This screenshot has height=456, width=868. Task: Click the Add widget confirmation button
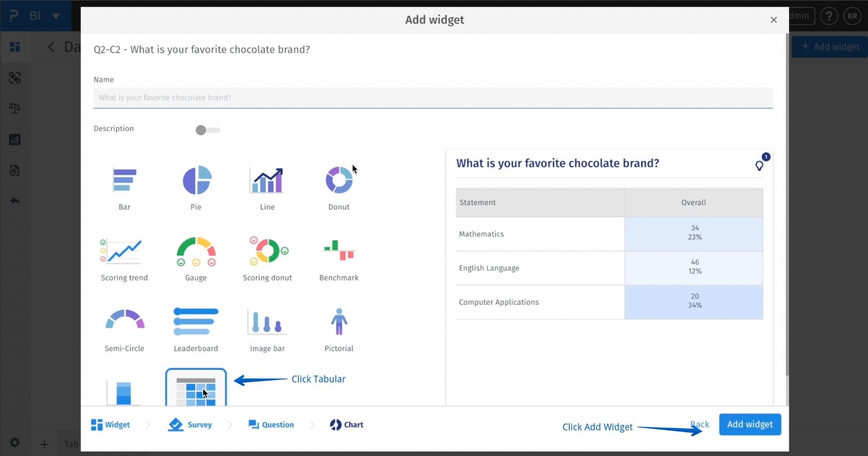pos(749,424)
